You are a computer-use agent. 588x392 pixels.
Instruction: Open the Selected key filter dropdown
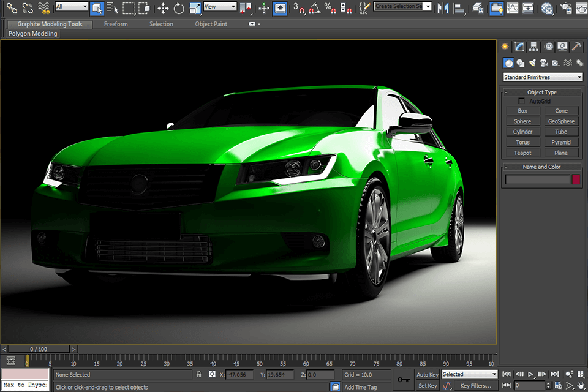pyautogui.click(x=470, y=374)
